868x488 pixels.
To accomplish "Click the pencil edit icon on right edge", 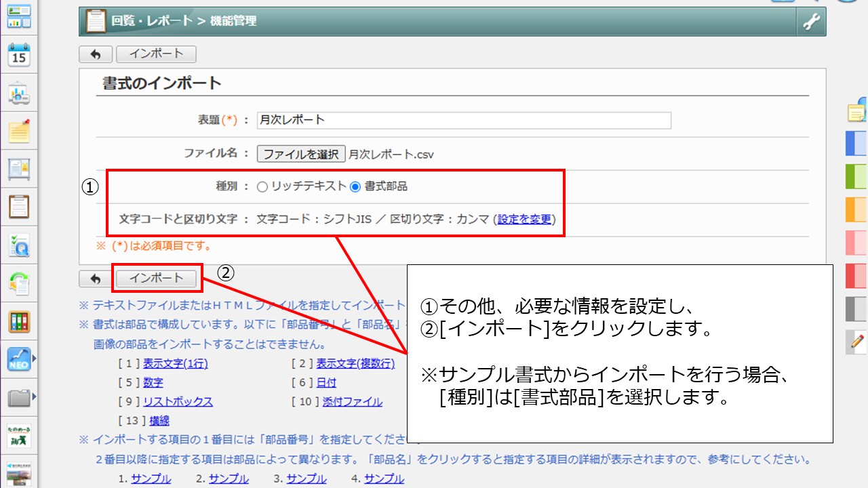I will point(857,342).
